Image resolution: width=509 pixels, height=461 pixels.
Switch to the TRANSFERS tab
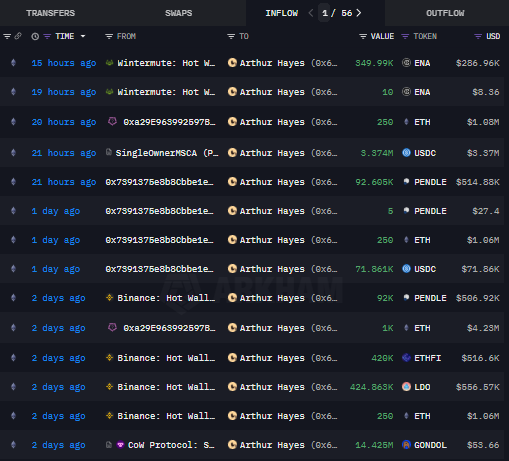click(51, 13)
